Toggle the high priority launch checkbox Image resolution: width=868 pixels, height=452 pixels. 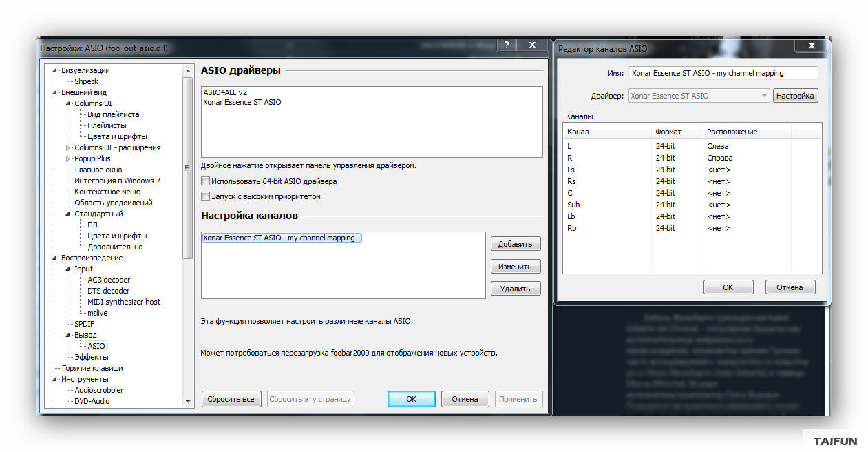(x=205, y=196)
